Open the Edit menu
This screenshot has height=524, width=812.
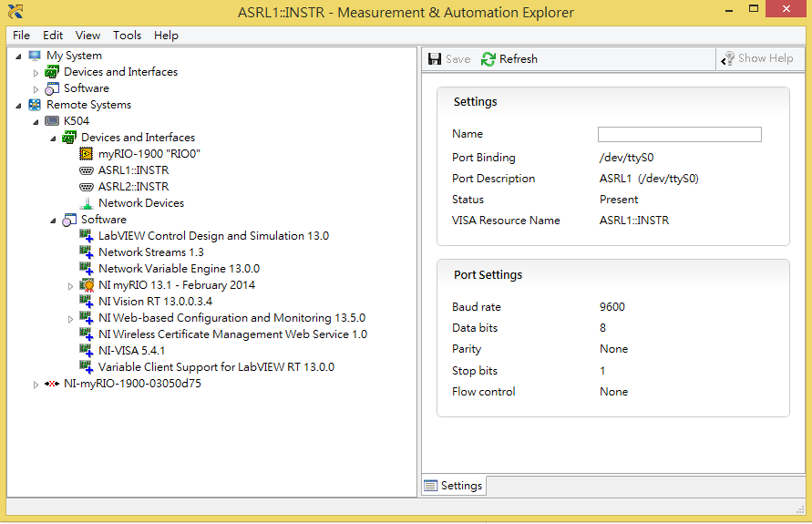tap(53, 36)
